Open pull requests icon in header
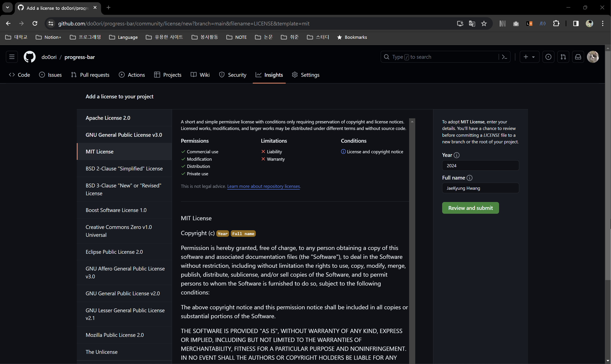Image resolution: width=611 pixels, height=364 pixels. click(x=563, y=57)
